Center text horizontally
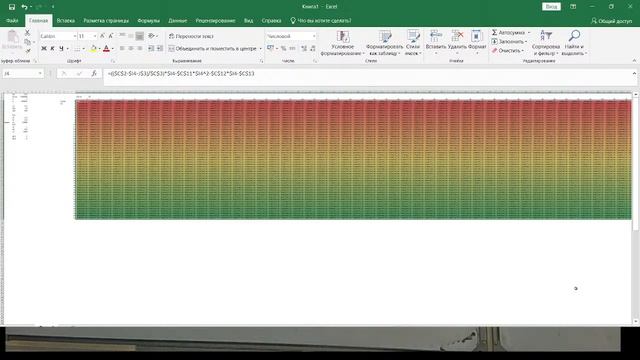The width and height of the screenshot is (640, 360). 131,49
